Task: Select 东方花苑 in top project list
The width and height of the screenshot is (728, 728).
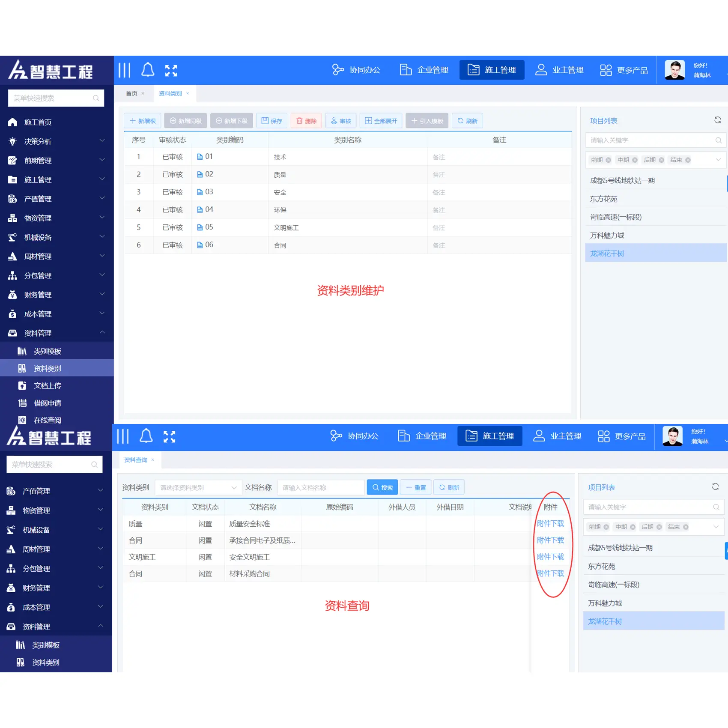Action: [x=655, y=199]
